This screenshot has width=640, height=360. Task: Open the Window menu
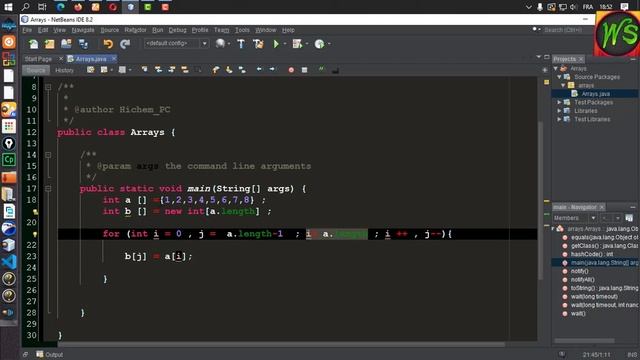pos(266,30)
